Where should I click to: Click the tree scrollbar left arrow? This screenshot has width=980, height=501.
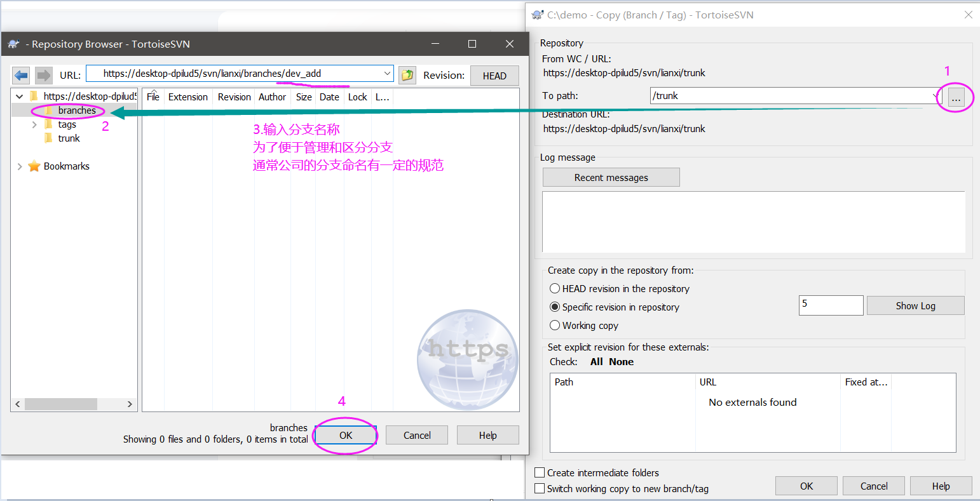[x=18, y=404]
